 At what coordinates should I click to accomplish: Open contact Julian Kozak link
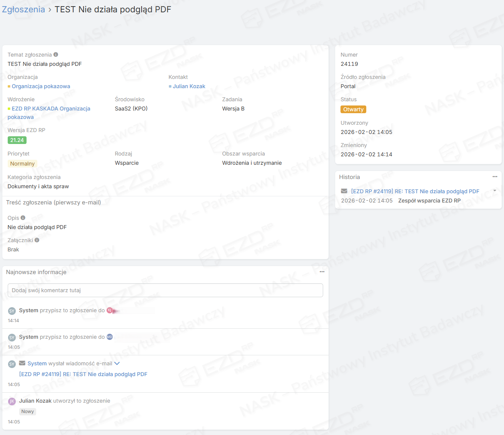point(189,86)
